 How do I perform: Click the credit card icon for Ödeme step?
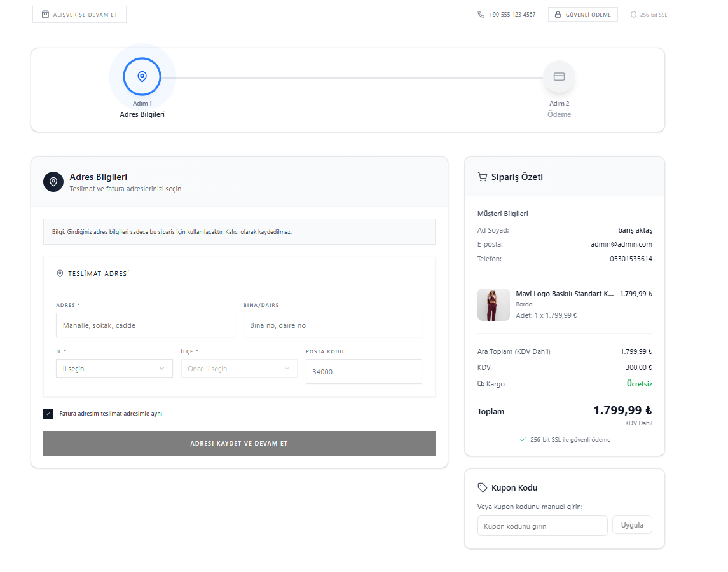[x=559, y=77]
